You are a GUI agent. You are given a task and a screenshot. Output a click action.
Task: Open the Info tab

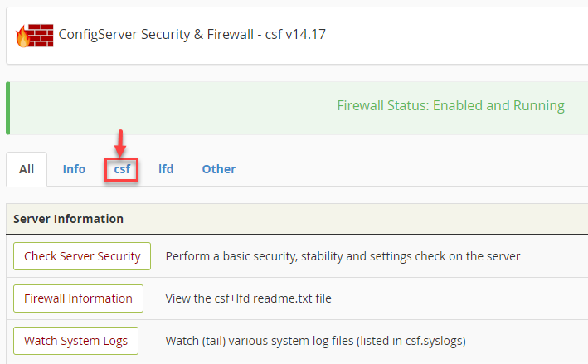[x=74, y=169]
